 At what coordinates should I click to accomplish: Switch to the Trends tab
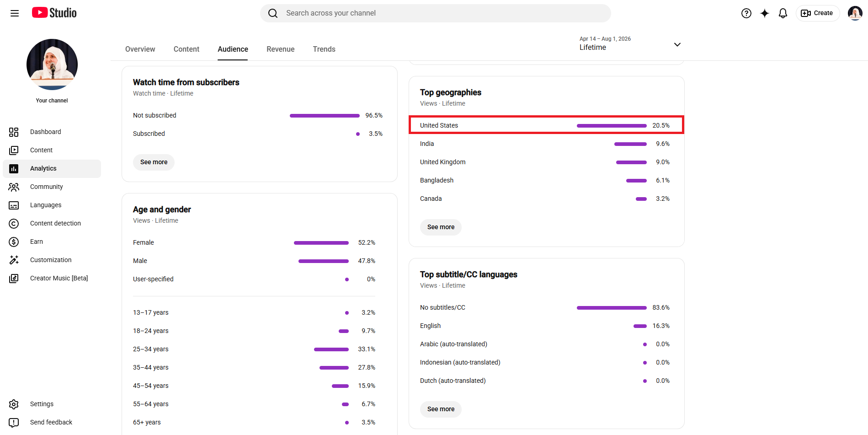pos(324,49)
